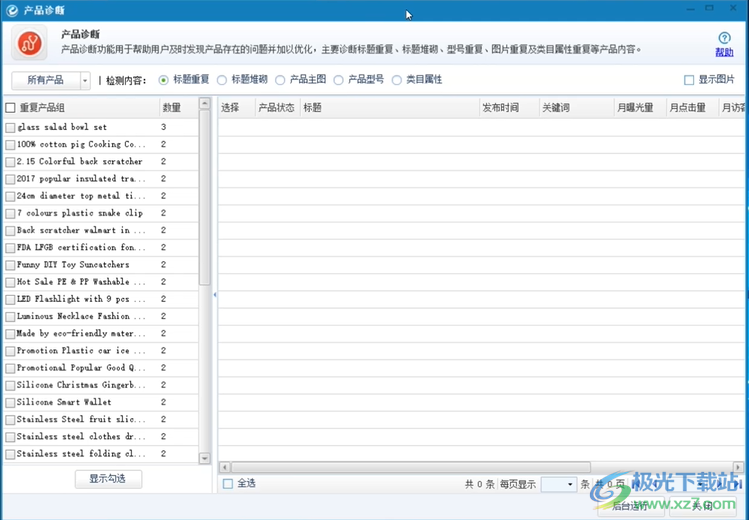Collapse the left panel via splitter arrow
This screenshot has height=520, width=749.
pos(214,295)
